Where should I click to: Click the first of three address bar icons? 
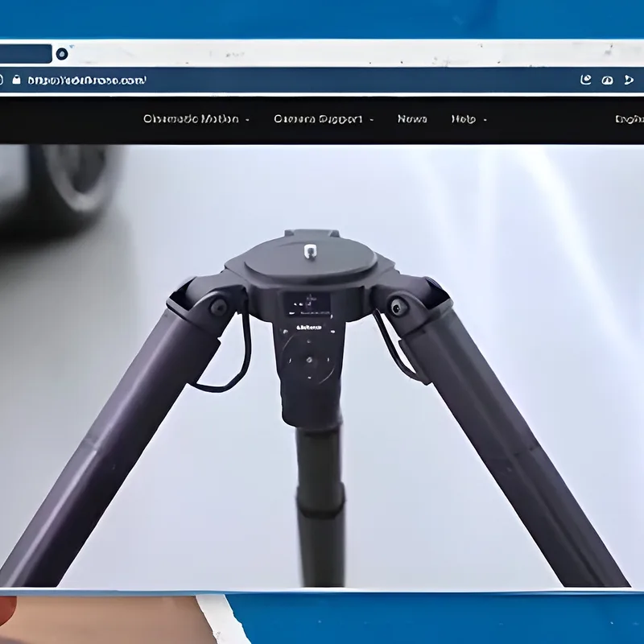coord(586,80)
